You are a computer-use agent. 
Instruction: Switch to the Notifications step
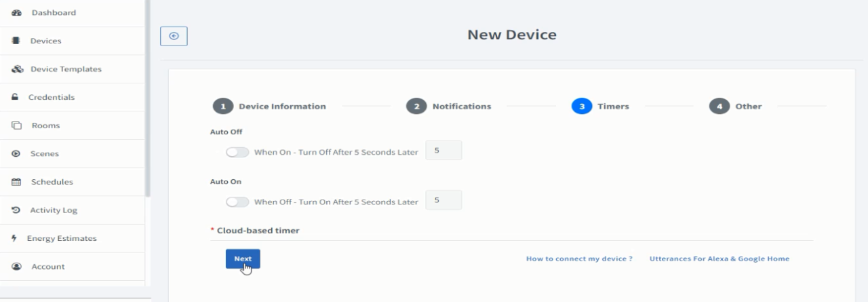[448, 107]
